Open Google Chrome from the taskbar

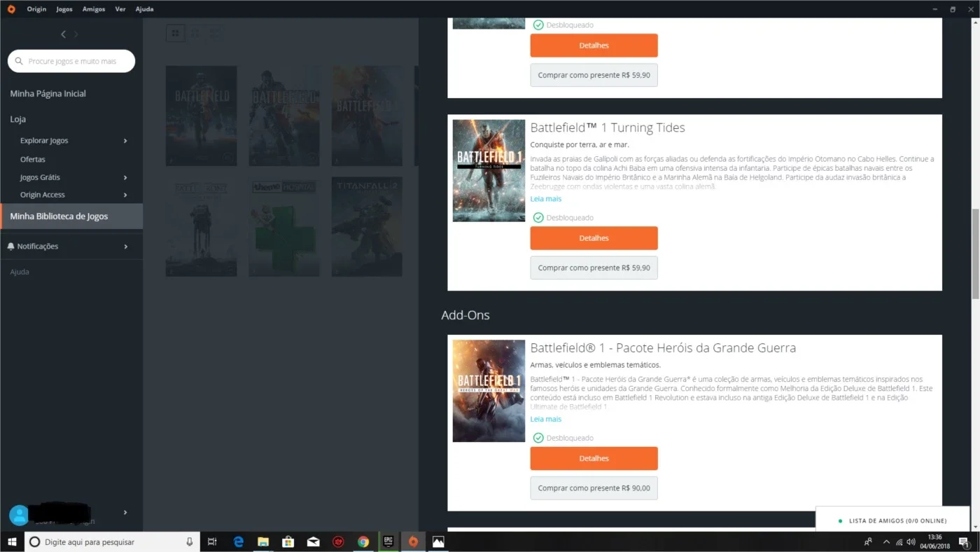click(x=363, y=541)
